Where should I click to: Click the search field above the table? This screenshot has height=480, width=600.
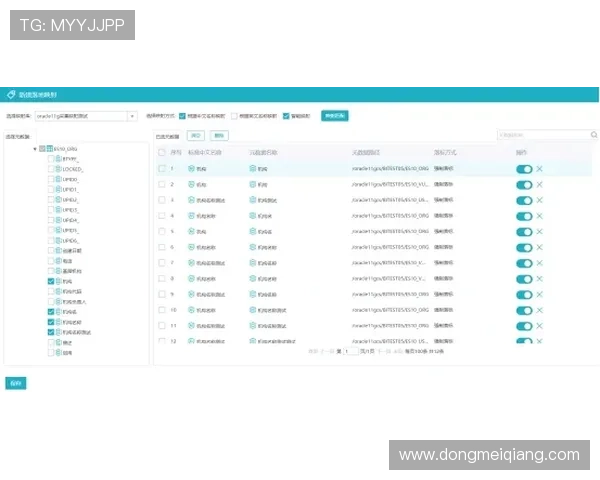(540, 134)
